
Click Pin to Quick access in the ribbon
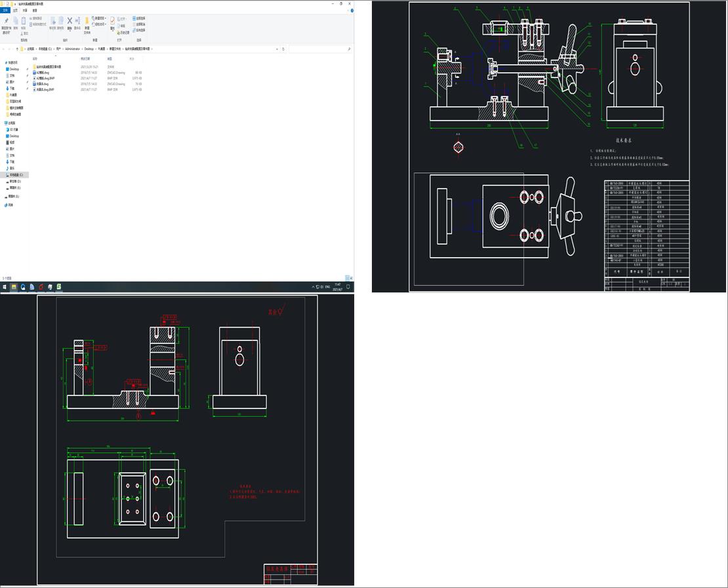pyautogui.click(x=7, y=26)
